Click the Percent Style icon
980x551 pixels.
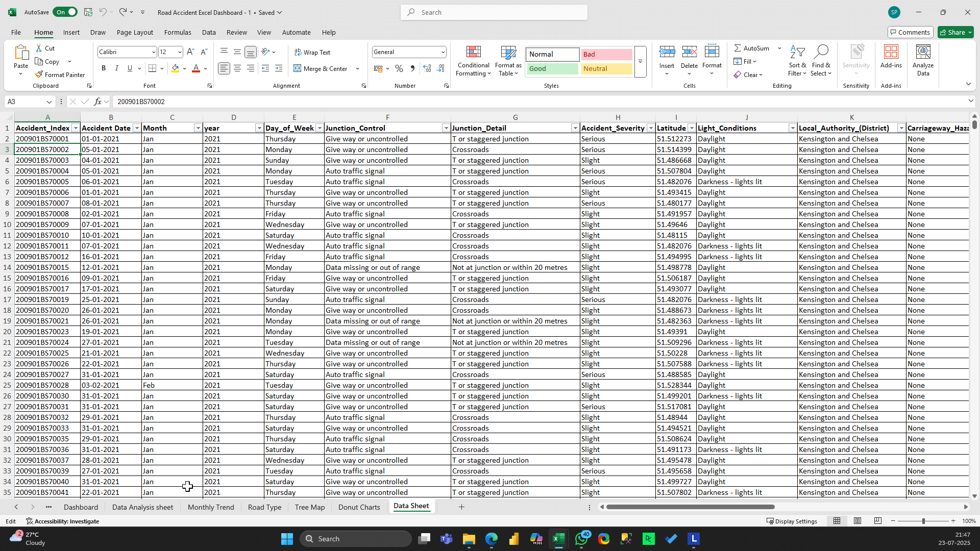pyautogui.click(x=399, y=68)
